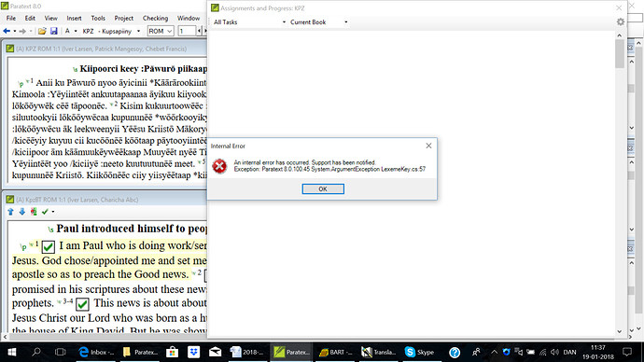Expand the dropdown beside the green checkmark
The image size is (644, 362).
pos(53,212)
